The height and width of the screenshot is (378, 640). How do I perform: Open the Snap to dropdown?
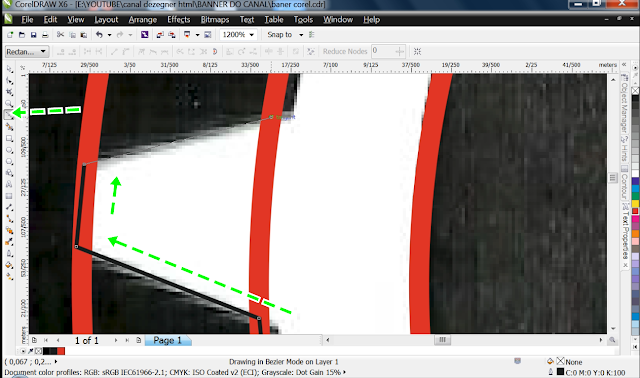point(301,35)
